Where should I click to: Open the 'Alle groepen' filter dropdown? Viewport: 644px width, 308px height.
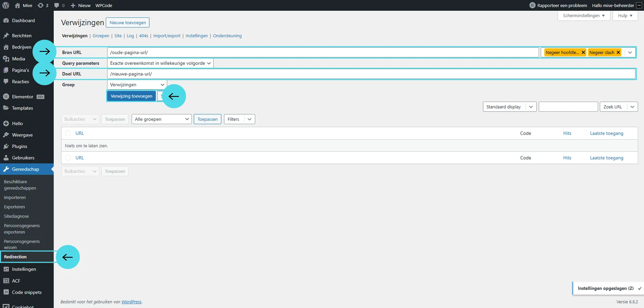tap(161, 119)
